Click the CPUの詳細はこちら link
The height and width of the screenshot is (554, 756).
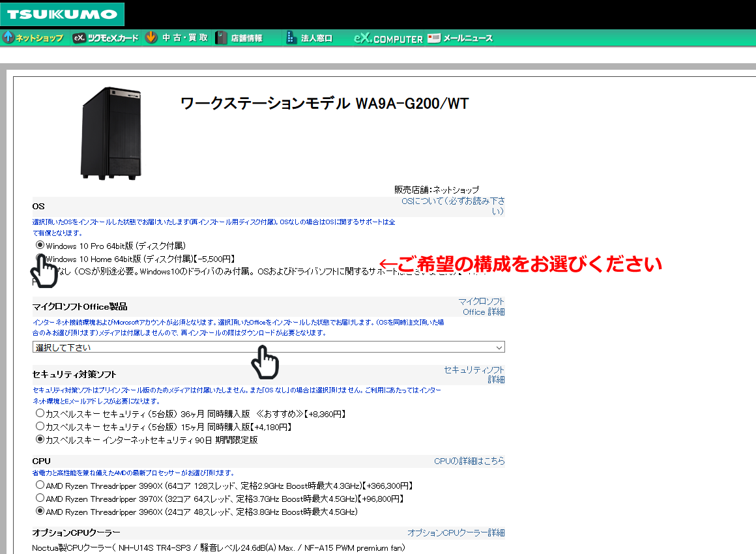[470, 461]
